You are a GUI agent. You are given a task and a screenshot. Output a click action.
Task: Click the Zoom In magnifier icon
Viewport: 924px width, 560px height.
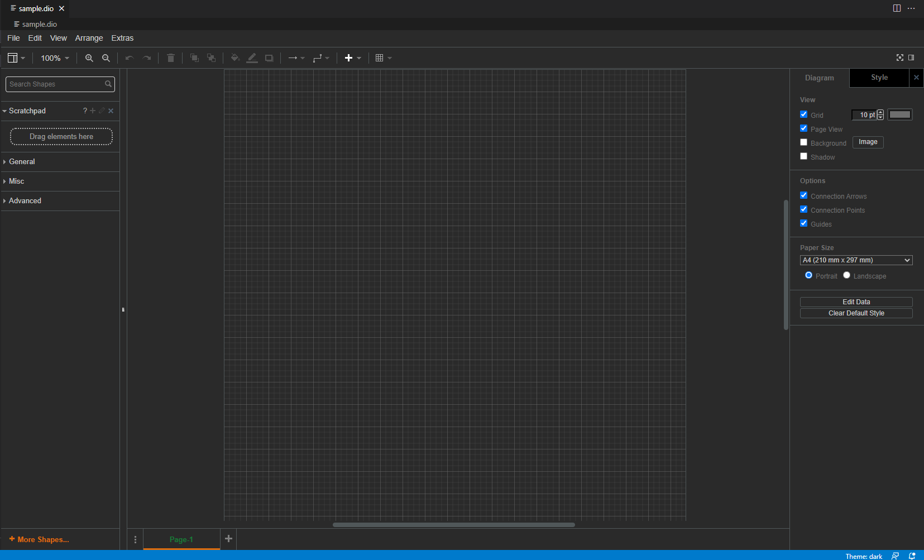(x=89, y=58)
